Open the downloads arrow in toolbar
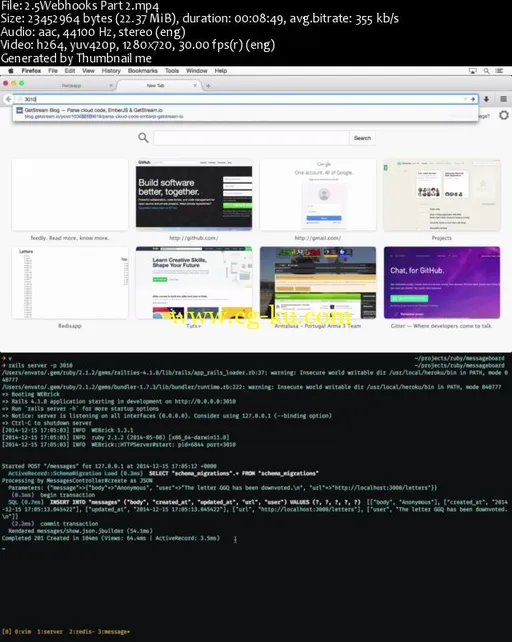Image resolution: width=512 pixels, height=642 pixels. [486, 99]
